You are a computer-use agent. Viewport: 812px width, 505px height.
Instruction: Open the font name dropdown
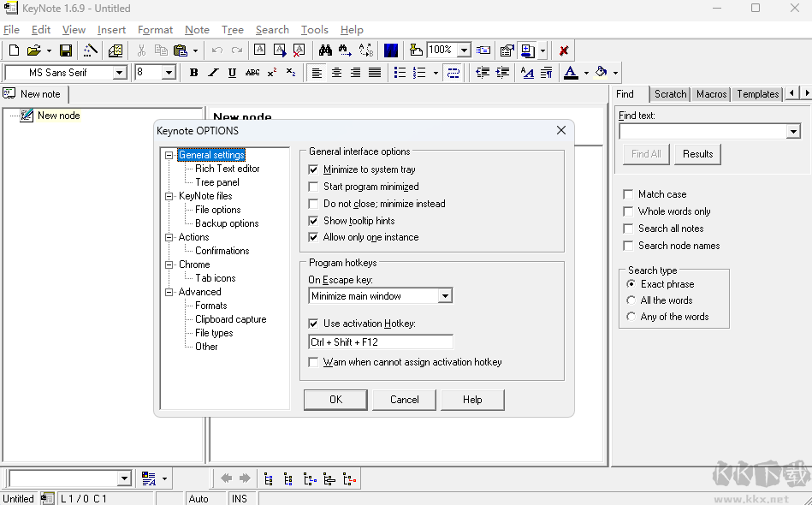120,73
